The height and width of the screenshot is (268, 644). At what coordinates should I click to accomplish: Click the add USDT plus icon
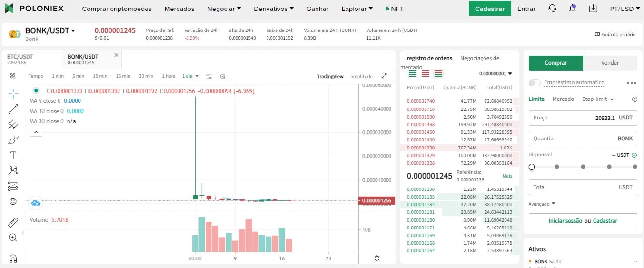pos(634,155)
